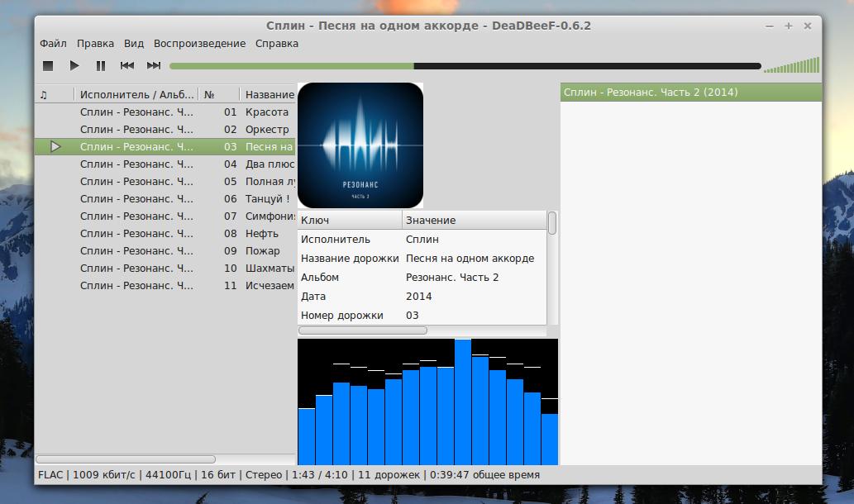Open the Воспроизведение menu
The width and height of the screenshot is (854, 504).
click(x=199, y=43)
